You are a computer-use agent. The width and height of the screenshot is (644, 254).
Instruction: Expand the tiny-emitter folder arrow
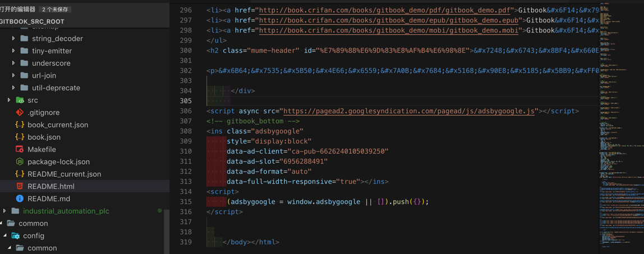point(13,51)
